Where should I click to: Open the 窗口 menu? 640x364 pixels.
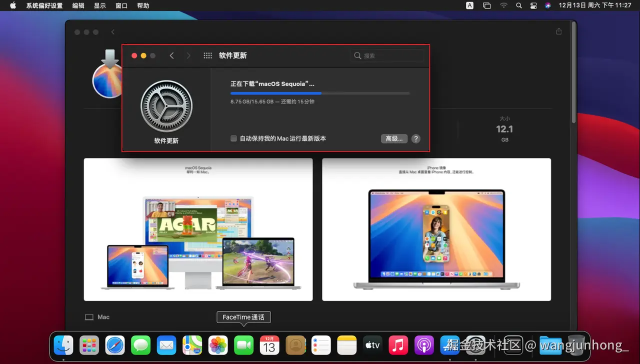[x=121, y=5]
